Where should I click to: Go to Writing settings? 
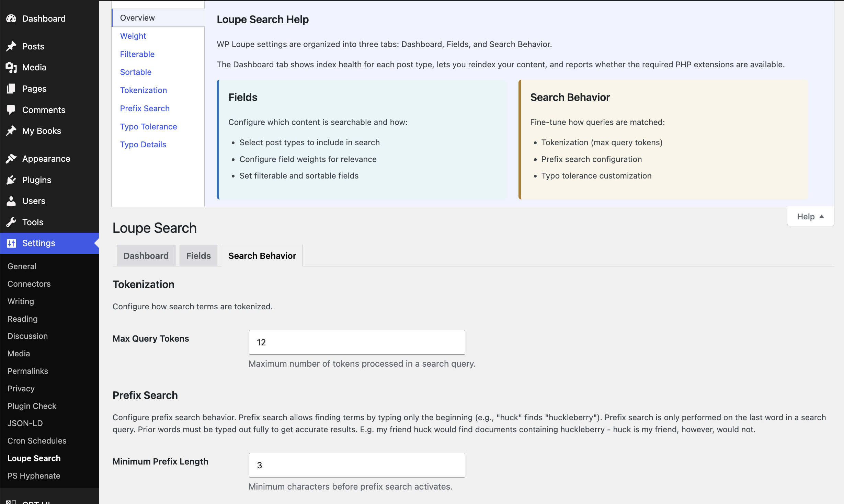21,301
